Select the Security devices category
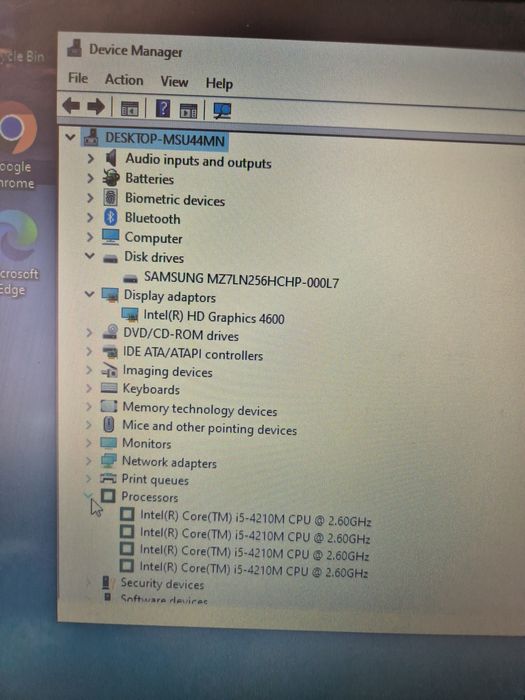The image size is (525, 700). pyautogui.click(x=162, y=583)
